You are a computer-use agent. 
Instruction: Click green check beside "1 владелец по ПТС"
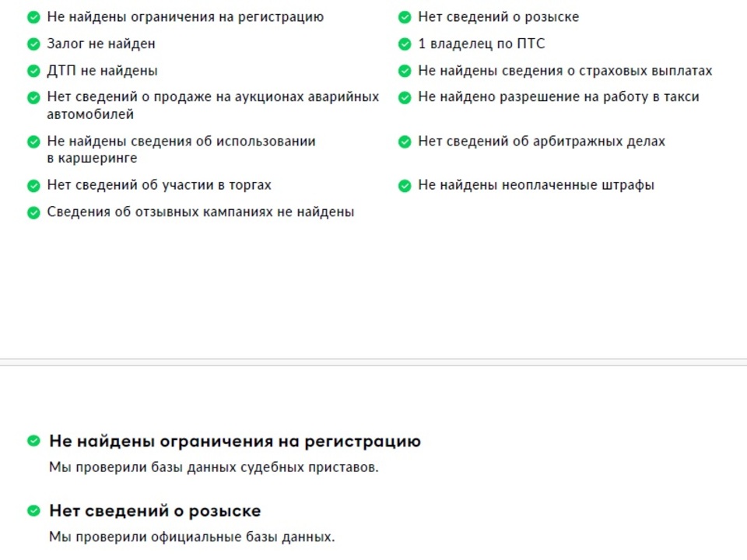[405, 44]
